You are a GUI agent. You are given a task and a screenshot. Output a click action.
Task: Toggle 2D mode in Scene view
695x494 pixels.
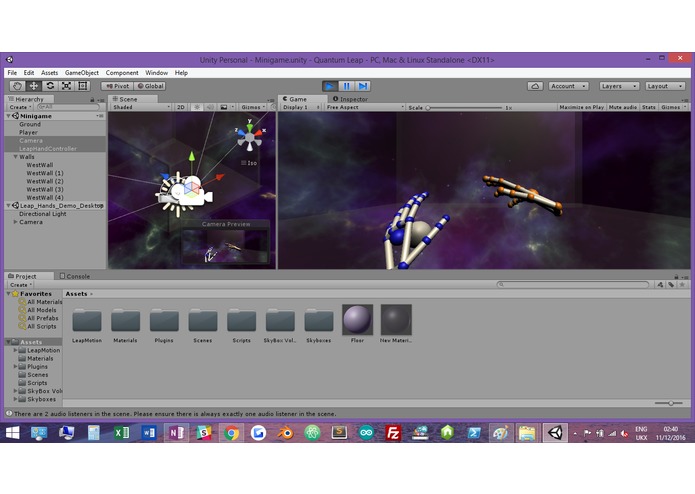[x=181, y=107]
